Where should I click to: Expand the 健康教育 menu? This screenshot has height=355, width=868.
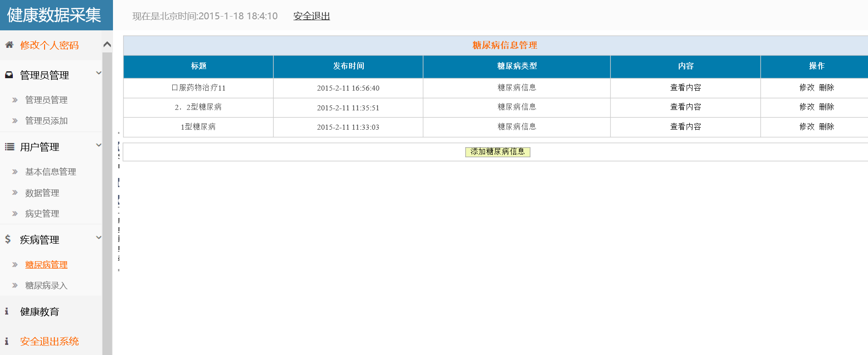(39, 312)
